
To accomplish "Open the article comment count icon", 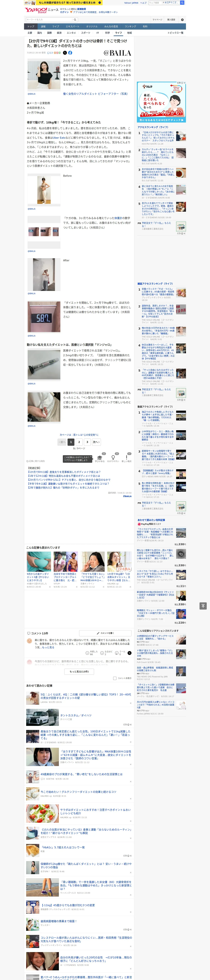I will point(50,53).
